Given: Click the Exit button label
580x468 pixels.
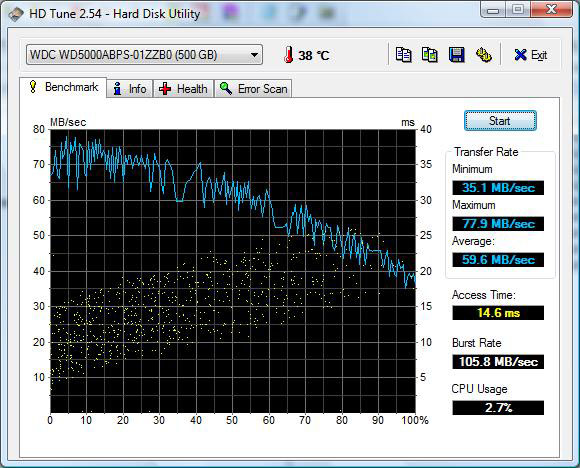Looking at the screenshot, I should (x=539, y=55).
